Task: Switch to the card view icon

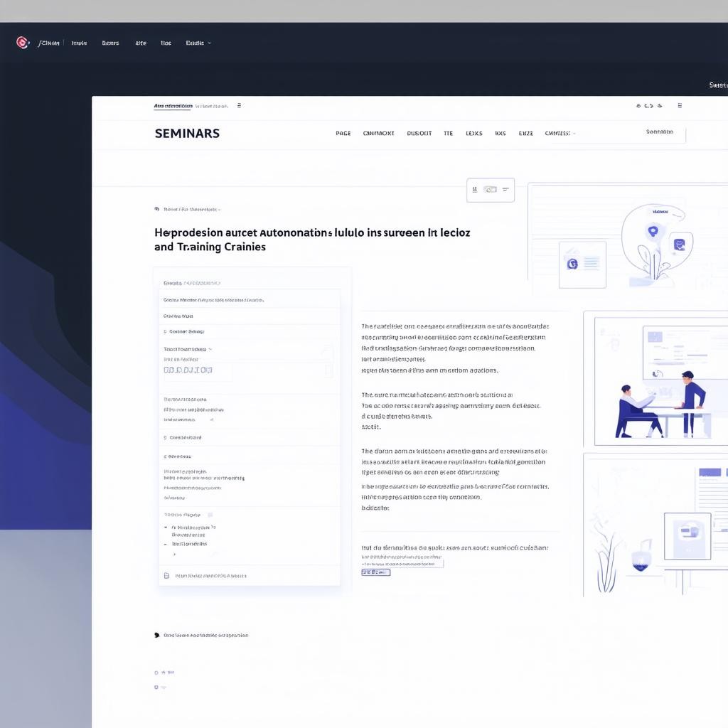Action: (x=490, y=190)
